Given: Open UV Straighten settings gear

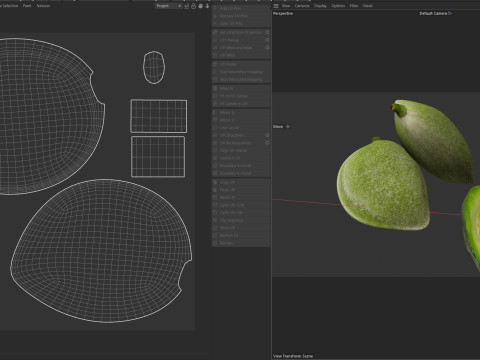Looking at the screenshot, I should pos(267,135).
